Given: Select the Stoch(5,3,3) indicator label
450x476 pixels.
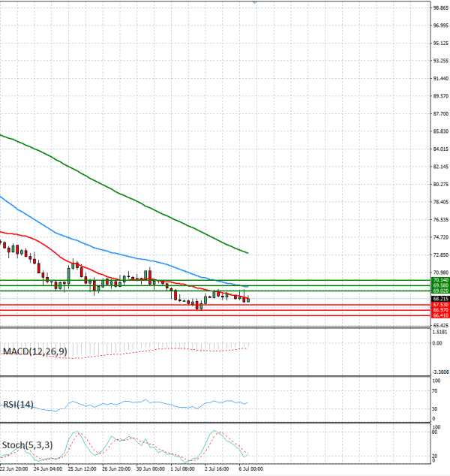Looking at the screenshot, I should (x=27, y=445).
